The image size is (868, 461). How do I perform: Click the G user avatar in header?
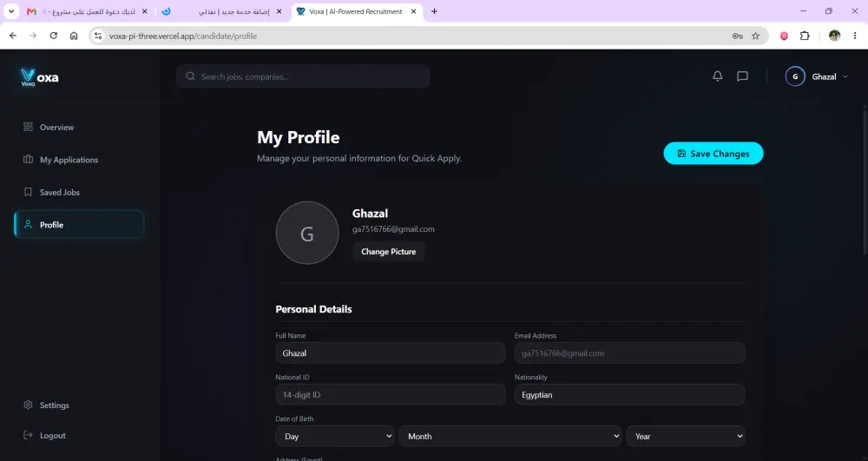[795, 76]
